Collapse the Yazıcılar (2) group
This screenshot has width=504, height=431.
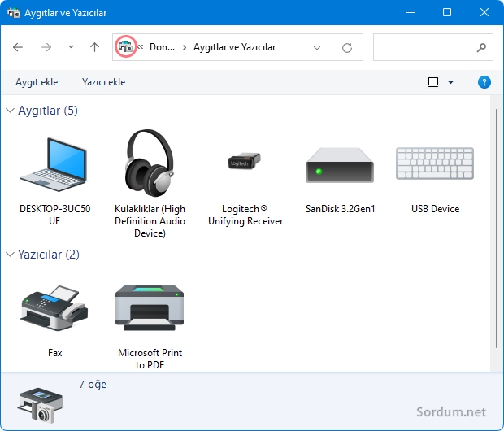10,255
